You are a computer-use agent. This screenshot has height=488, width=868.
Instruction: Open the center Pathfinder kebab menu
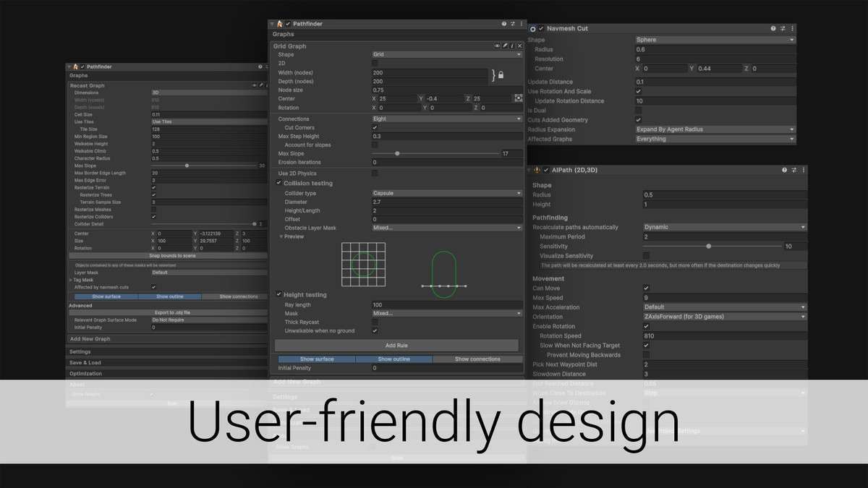(x=521, y=24)
